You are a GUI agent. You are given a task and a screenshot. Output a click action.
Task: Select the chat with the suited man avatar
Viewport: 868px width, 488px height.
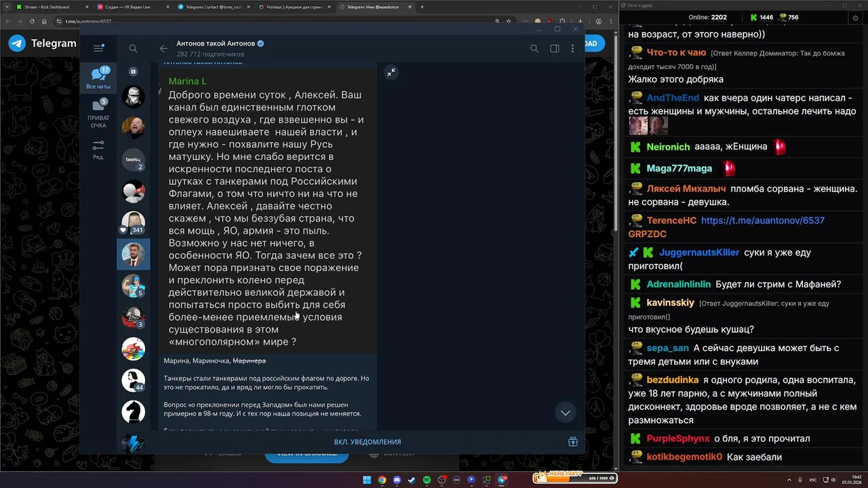pyautogui.click(x=134, y=254)
